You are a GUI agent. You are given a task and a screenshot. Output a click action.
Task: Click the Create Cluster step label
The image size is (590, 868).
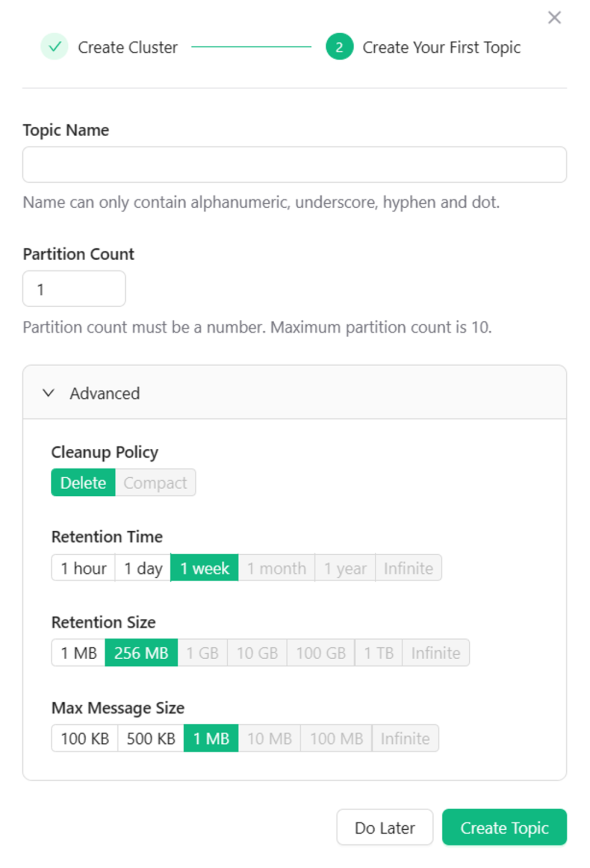point(127,48)
